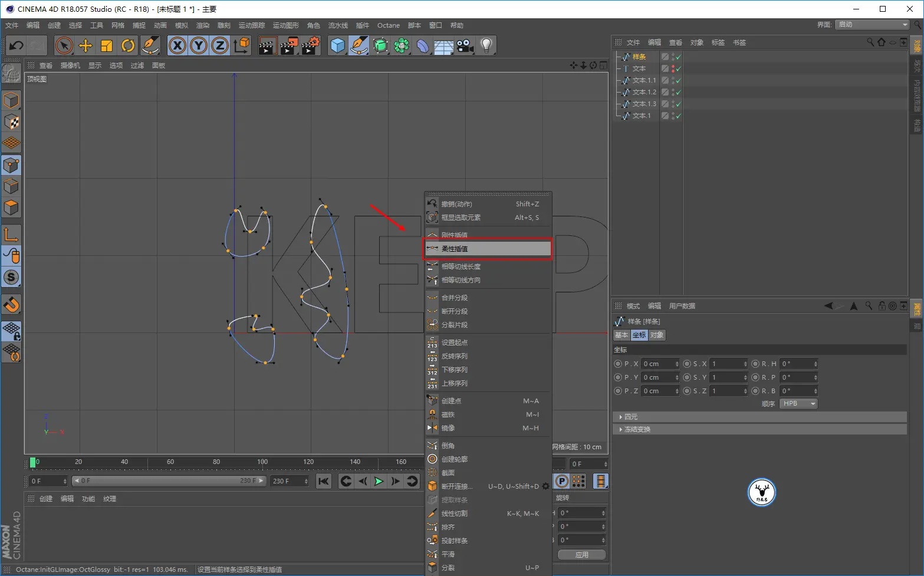Click the timeline ruler at frame 100
The height and width of the screenshot is (576, 924).
click(x=262, y=462)
